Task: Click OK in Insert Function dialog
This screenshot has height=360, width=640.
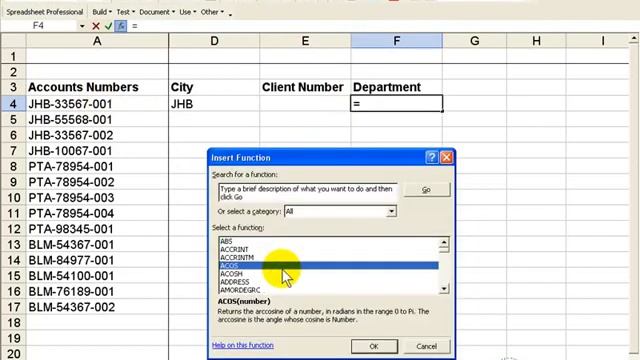Action: (x=374, y=346)
